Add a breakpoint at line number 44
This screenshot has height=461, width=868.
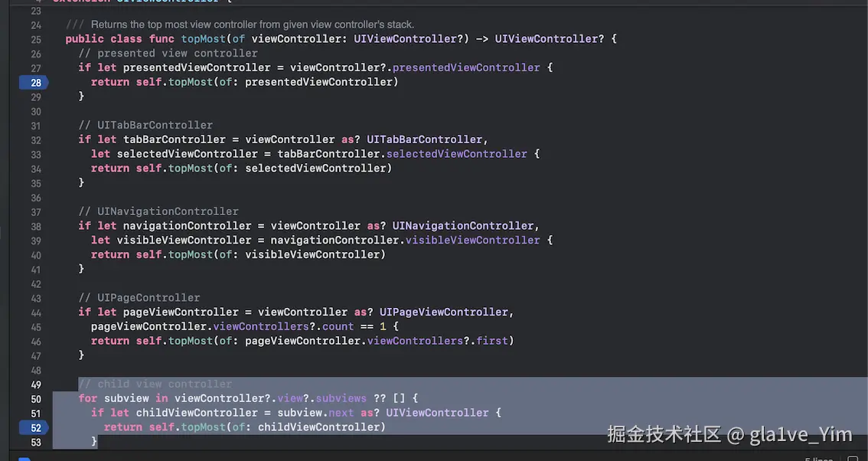tap(35, 312)
